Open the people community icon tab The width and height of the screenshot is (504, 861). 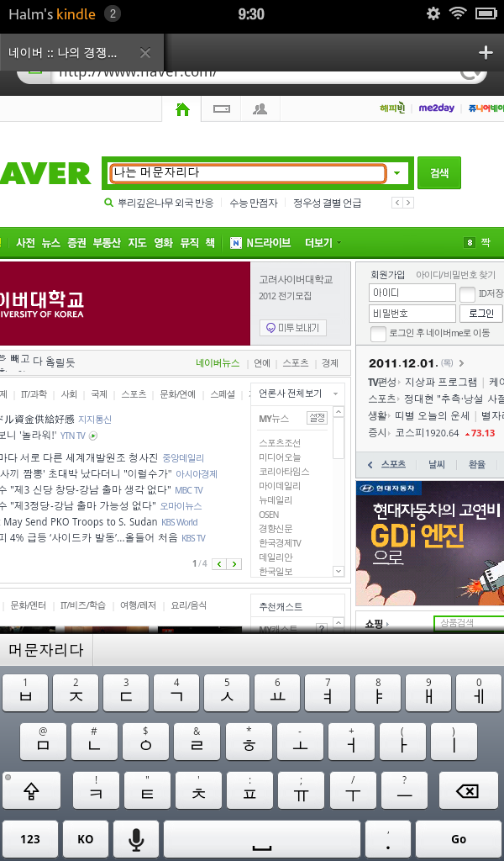(260, 109)
